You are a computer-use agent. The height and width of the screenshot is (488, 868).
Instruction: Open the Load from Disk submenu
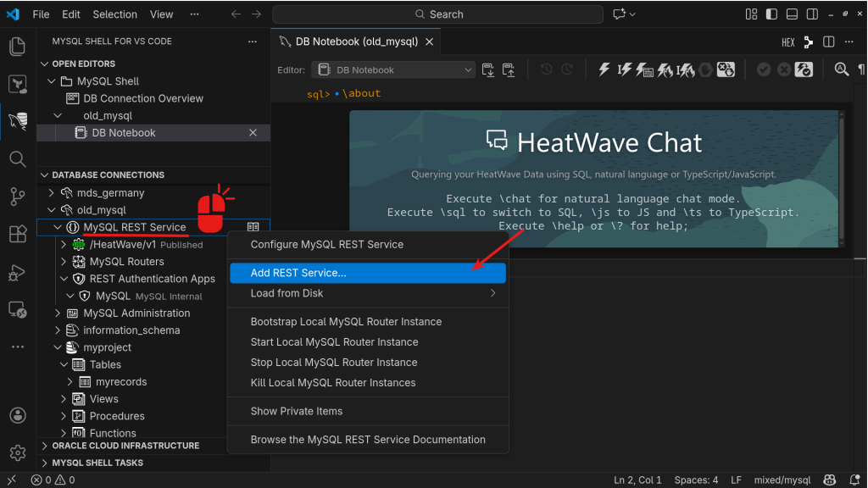point(368,293)
